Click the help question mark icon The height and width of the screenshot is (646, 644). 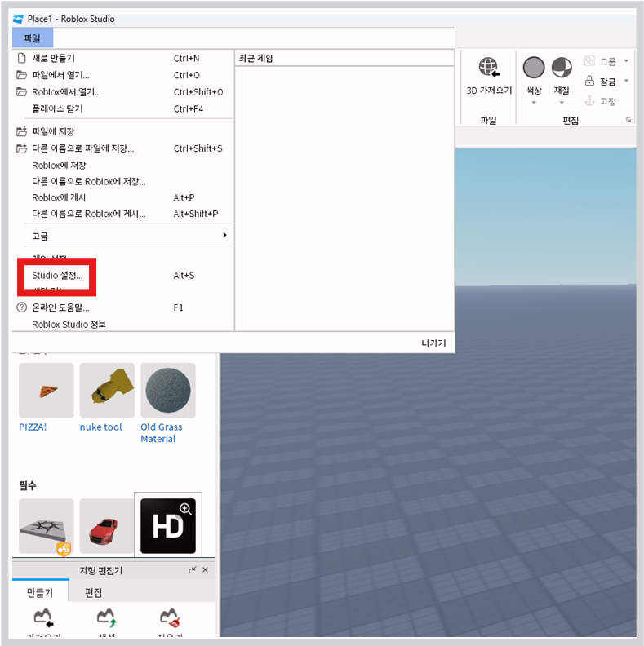click(x=21, y=308)
